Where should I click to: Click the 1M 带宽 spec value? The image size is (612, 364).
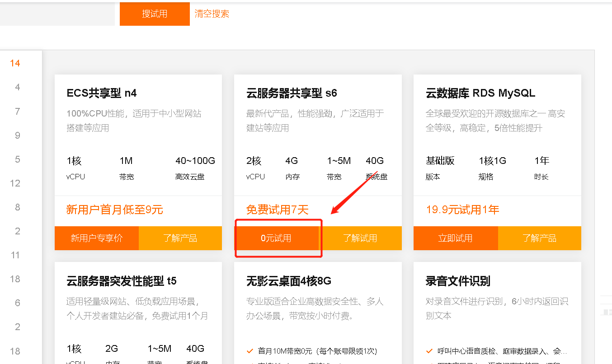(x=126, y=161)
